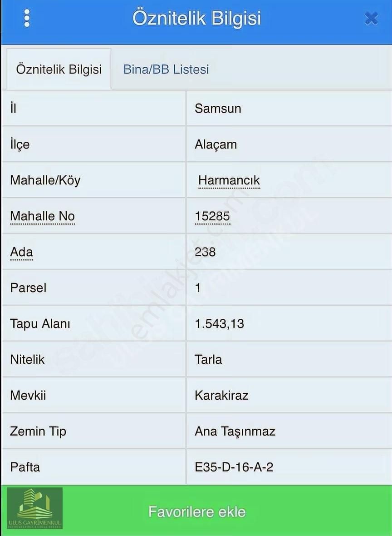Click the Harmancık neighborhood link
This screenshot has width=392, height=536.
[229, 180]
